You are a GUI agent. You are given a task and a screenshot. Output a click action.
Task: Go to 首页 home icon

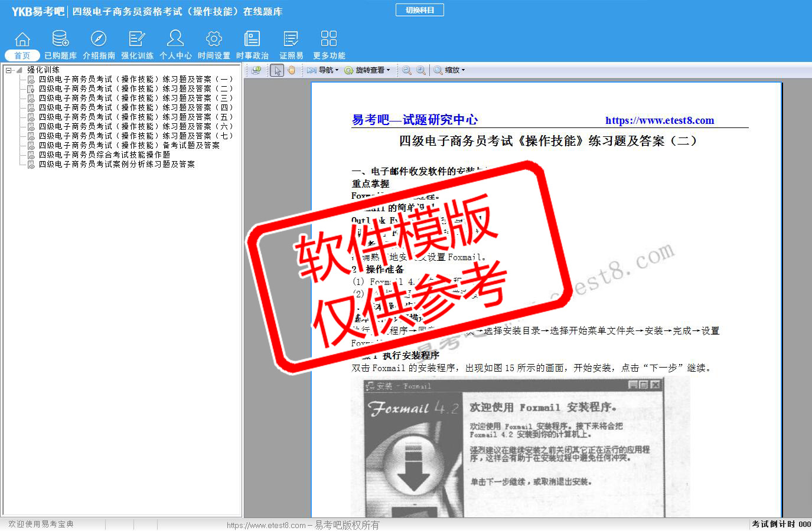point(22,45)
